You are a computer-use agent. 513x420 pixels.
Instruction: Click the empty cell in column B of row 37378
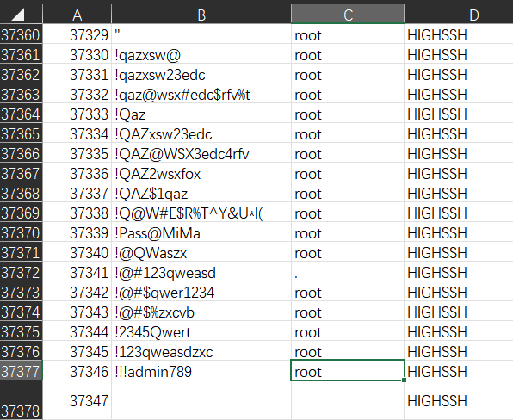[x=201, y=400]
